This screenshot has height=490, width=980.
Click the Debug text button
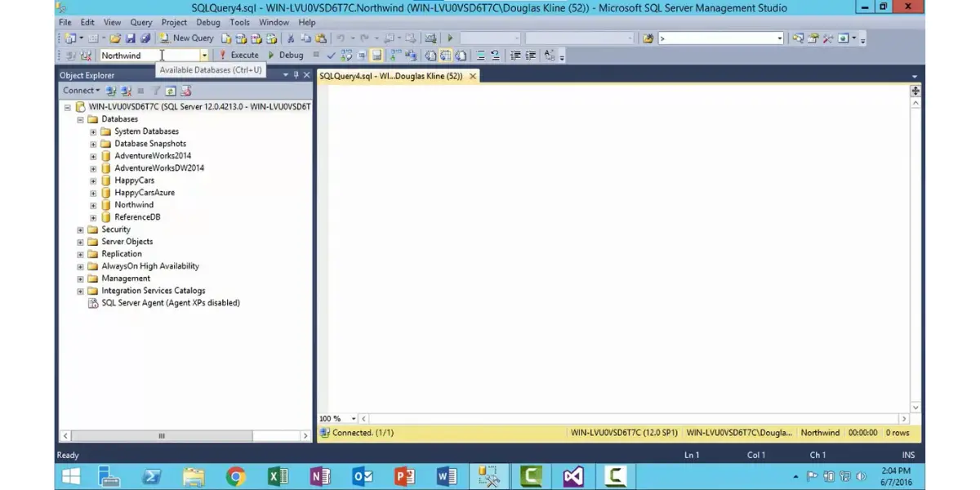(x=292, y=55)
